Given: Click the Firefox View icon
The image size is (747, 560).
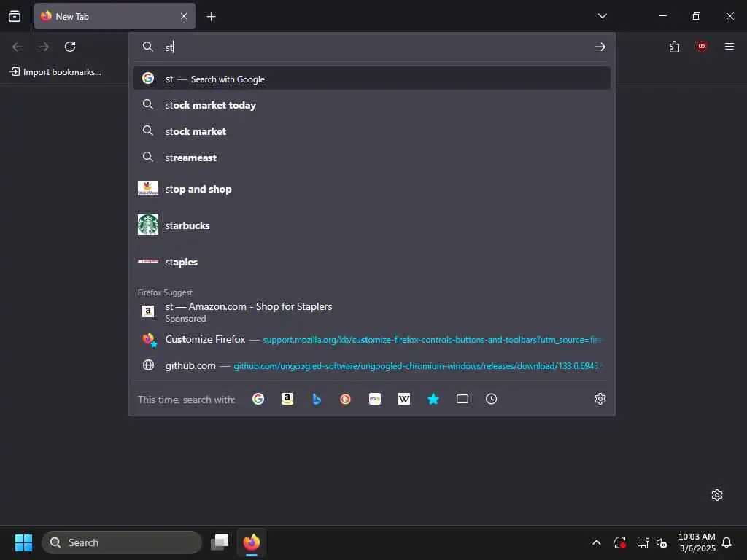Looking at the screenshot, I should [15, 16].
